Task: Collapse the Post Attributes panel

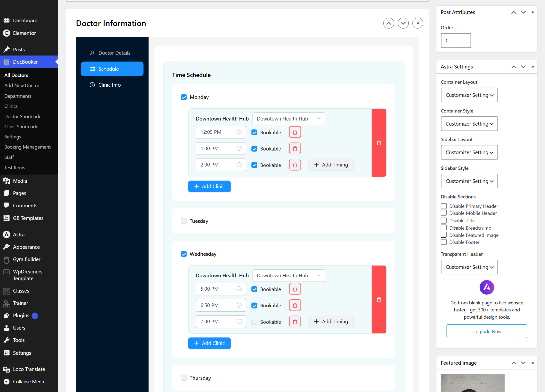Action: tap(533, 12)
